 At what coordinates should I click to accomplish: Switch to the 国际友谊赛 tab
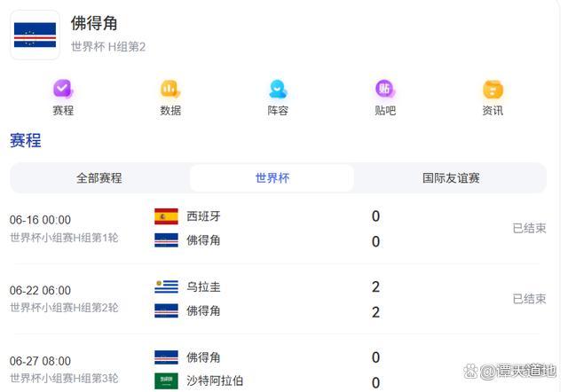point(451,178)
